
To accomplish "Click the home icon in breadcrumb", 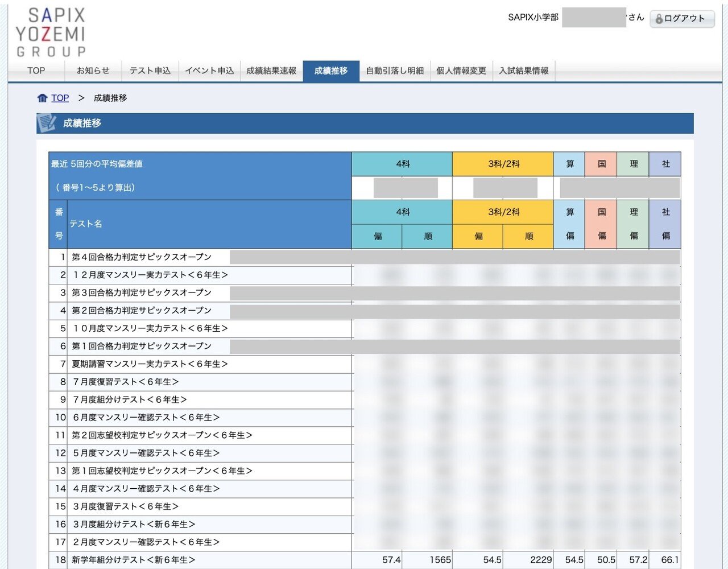I will (42, 98).
